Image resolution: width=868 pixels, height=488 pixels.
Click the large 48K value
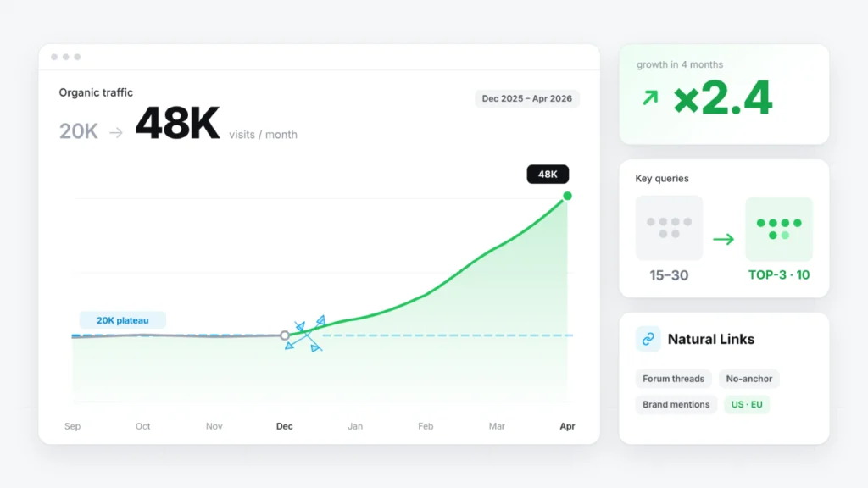click(177, 123)
